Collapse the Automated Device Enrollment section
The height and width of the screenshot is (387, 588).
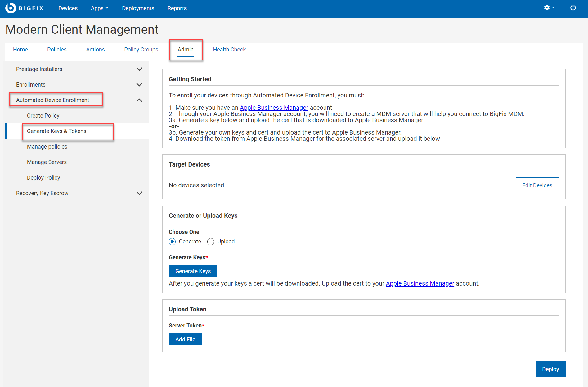[139, 100]
